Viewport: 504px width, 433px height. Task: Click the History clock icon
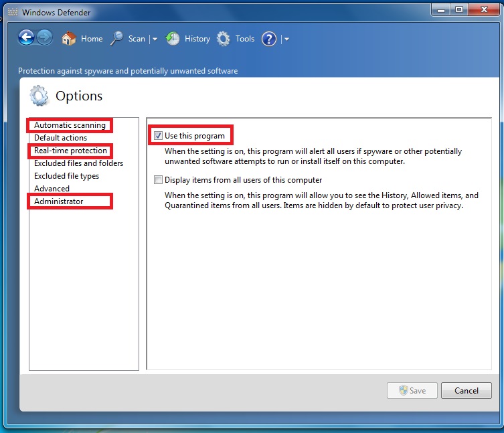(x=173, y=39)
